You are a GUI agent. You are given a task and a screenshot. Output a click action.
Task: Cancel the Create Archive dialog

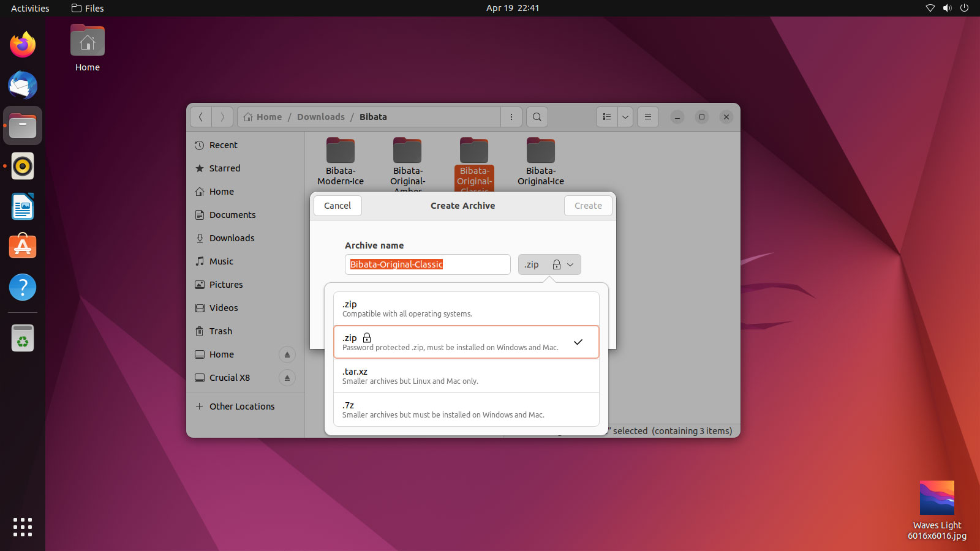(337, 206)
